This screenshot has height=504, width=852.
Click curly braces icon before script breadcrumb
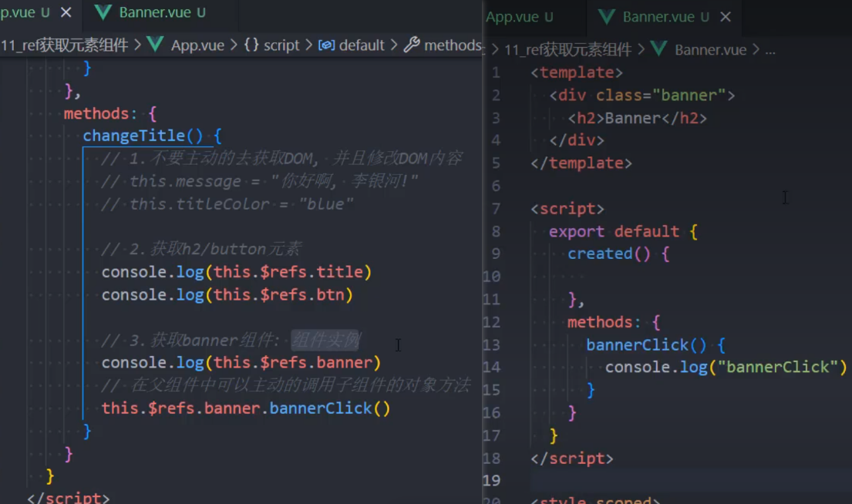tap(251, 45)
